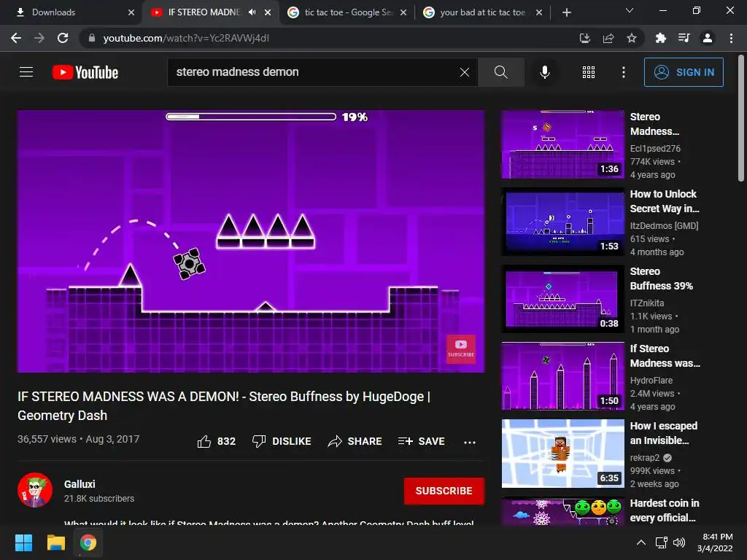Switch to the Downloads tab
The image size is (747, 560).
[71, 12]
